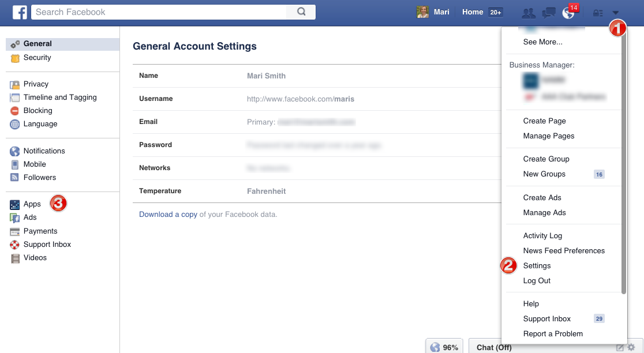
Task: Click the Download a copy link
Action: click(x=168, y=215)
